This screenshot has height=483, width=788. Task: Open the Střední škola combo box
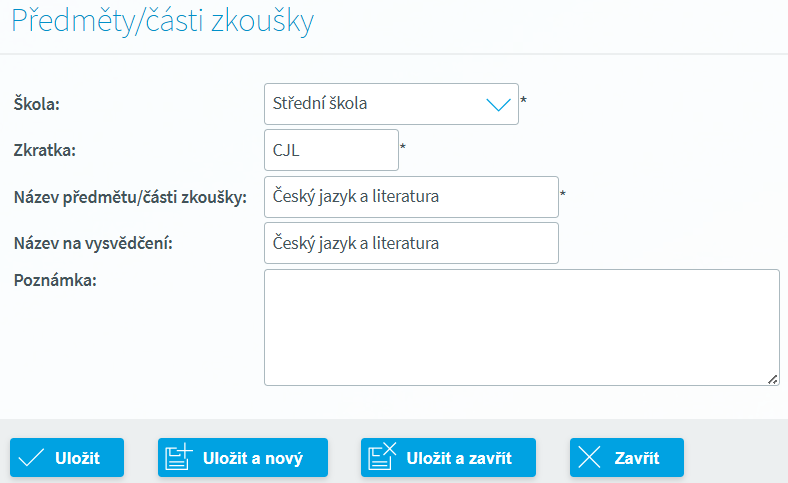pos(391,104)
